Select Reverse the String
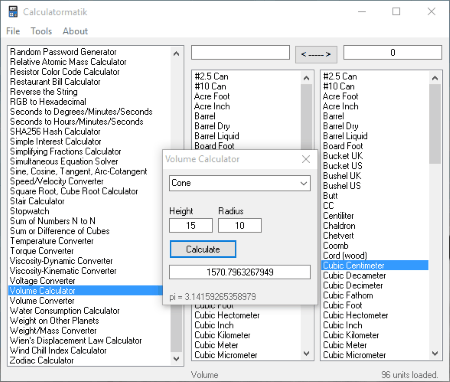Screen dimensions: 450x382 (44, 92)
